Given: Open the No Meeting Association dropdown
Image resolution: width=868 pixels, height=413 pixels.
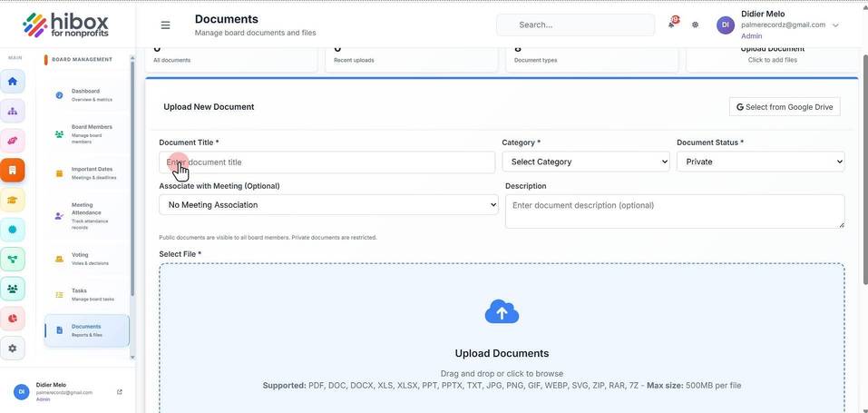Looking at the screenshot, I should [328, 205].
